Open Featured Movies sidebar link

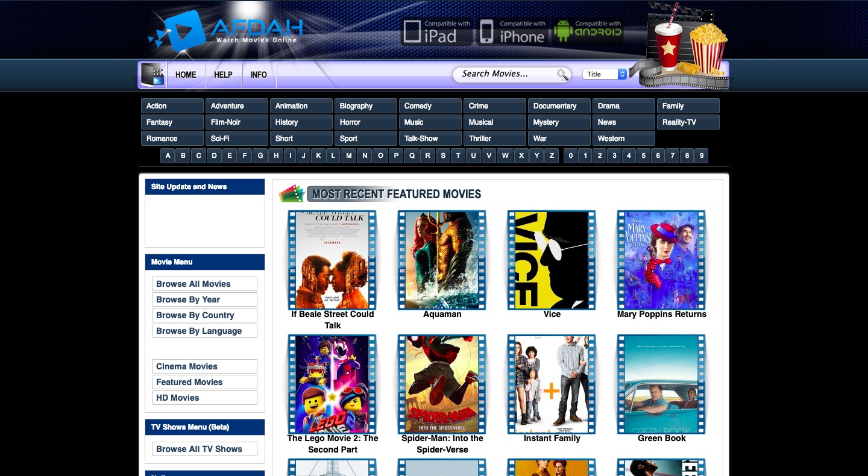(205, 382)
